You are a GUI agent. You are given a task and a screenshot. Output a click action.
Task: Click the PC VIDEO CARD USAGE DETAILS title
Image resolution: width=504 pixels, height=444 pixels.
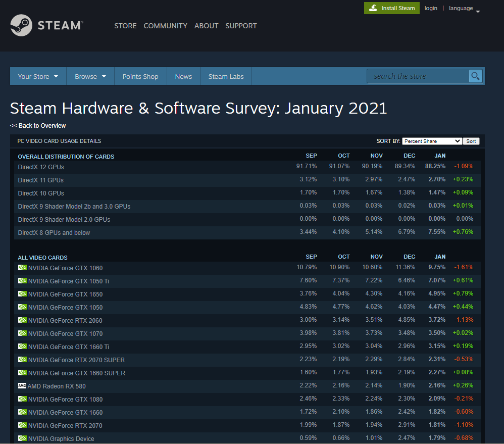59,141
